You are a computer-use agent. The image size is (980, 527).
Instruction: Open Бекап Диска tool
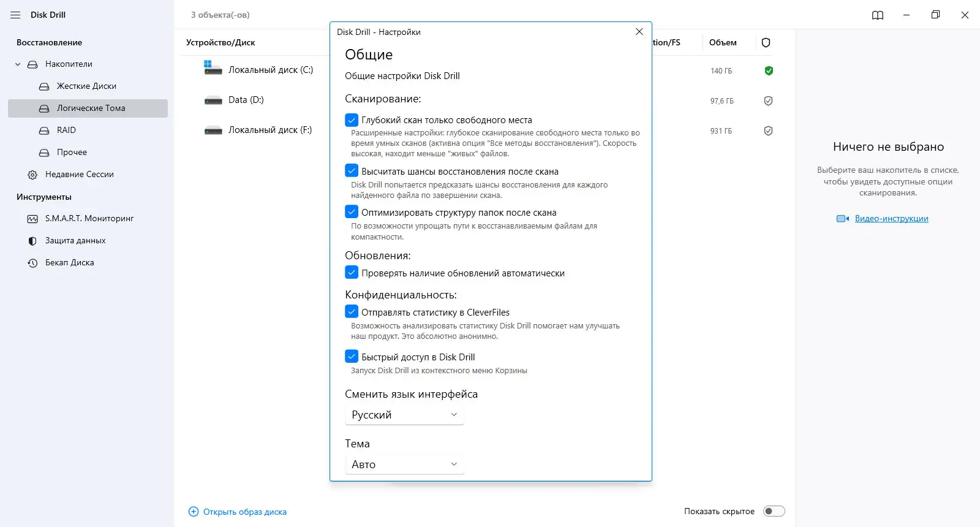(x=70, y=263)
